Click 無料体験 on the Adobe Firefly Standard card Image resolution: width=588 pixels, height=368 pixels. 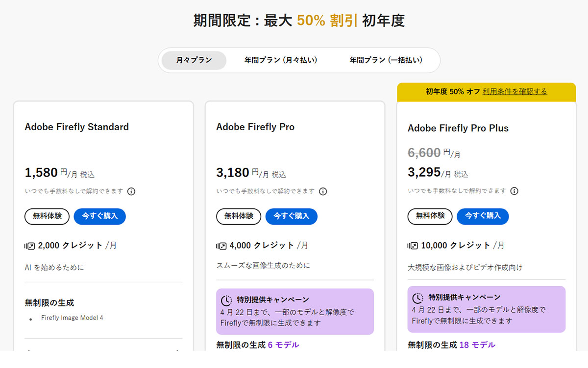[47, 216]
